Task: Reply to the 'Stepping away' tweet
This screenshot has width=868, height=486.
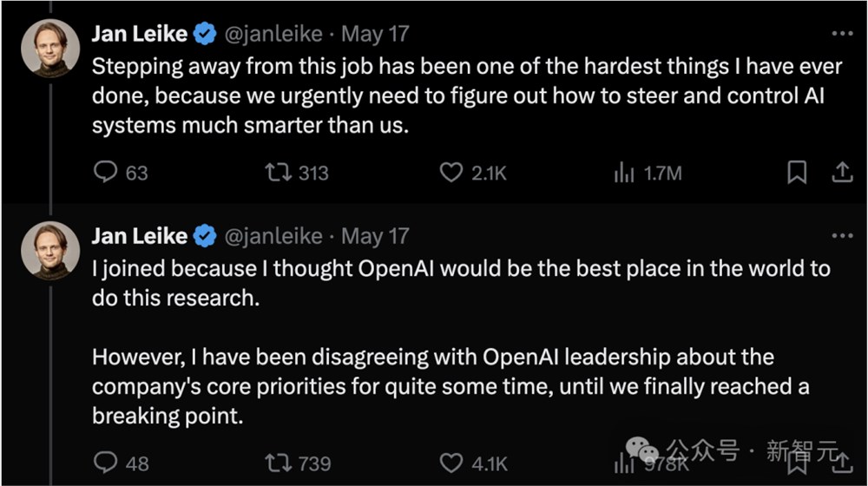Action: point(105,173)
